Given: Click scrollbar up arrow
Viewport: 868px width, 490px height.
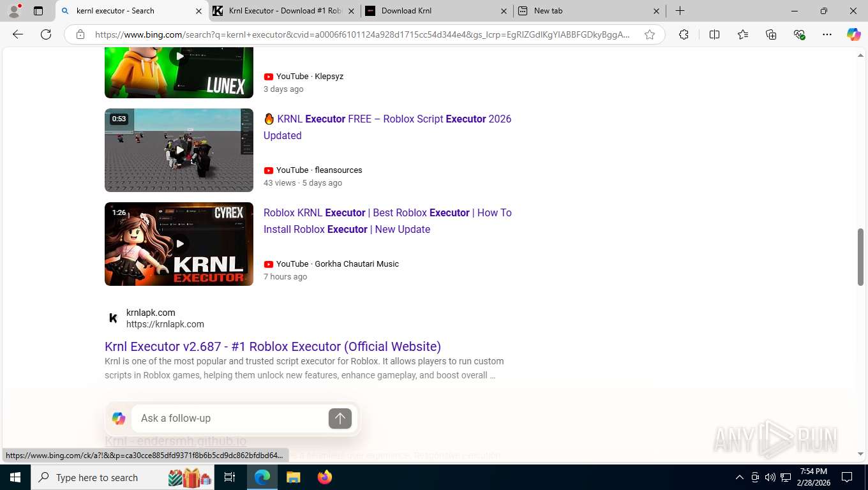Looking at the screenshot, I should click(x=860, y=56).
